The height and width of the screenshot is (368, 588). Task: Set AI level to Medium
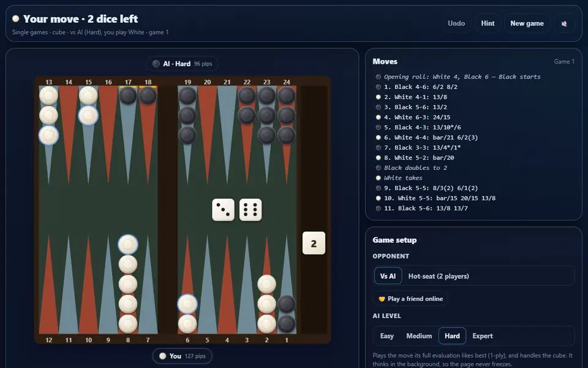[419, 335]
